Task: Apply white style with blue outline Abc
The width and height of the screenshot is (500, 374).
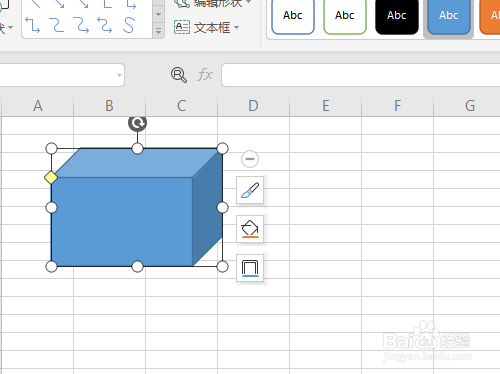Action: (x=293, y=16)
